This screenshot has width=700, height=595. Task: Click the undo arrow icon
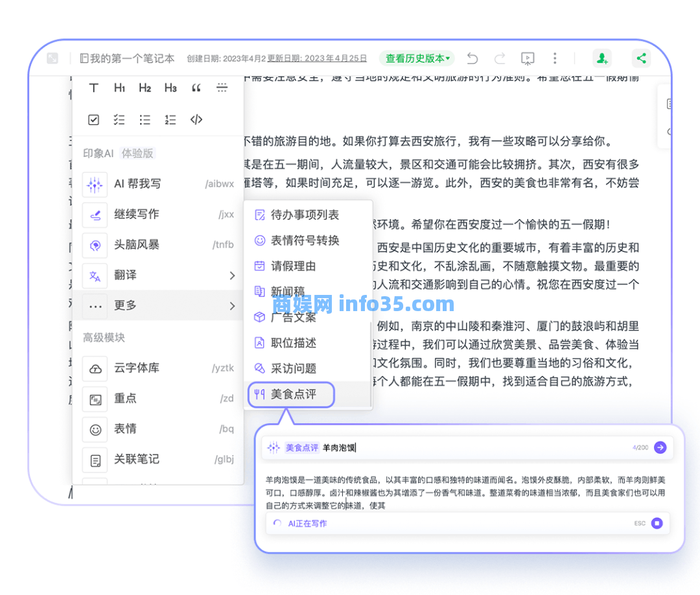[x=472, y=58]
